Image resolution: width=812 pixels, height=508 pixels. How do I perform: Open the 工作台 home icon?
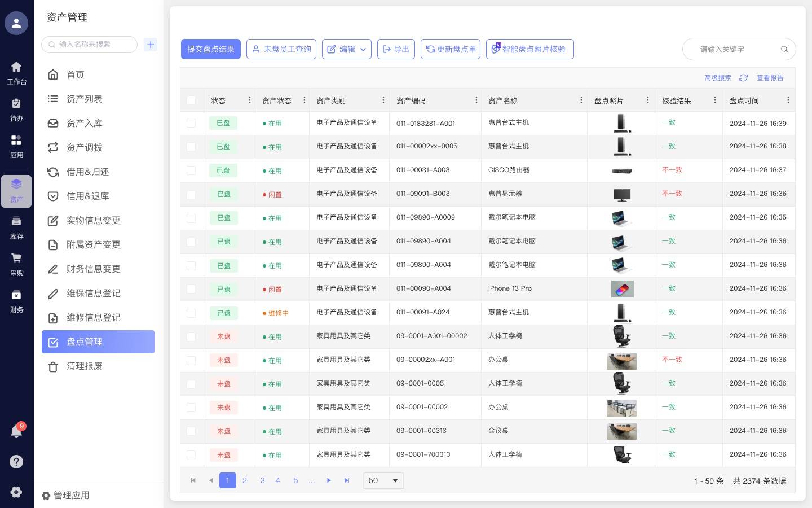pyautogui.click(x=16, y=72)
